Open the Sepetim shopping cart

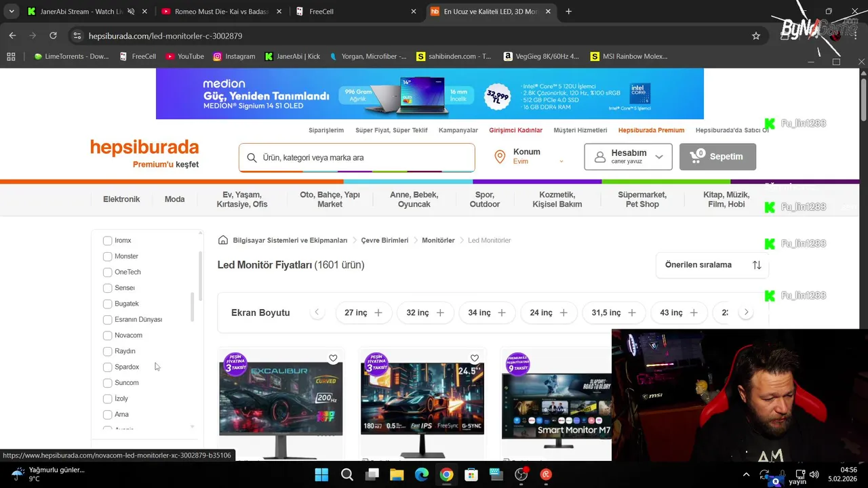tap(717, 157)
